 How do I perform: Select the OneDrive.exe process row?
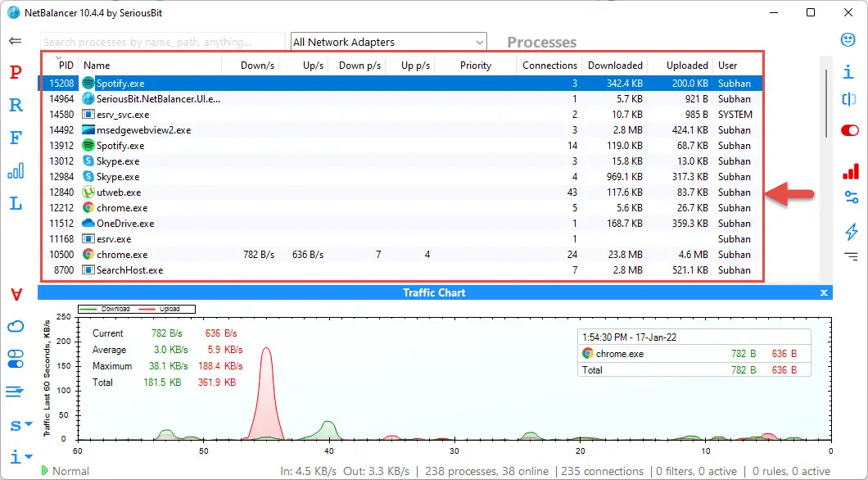point(400,223)
